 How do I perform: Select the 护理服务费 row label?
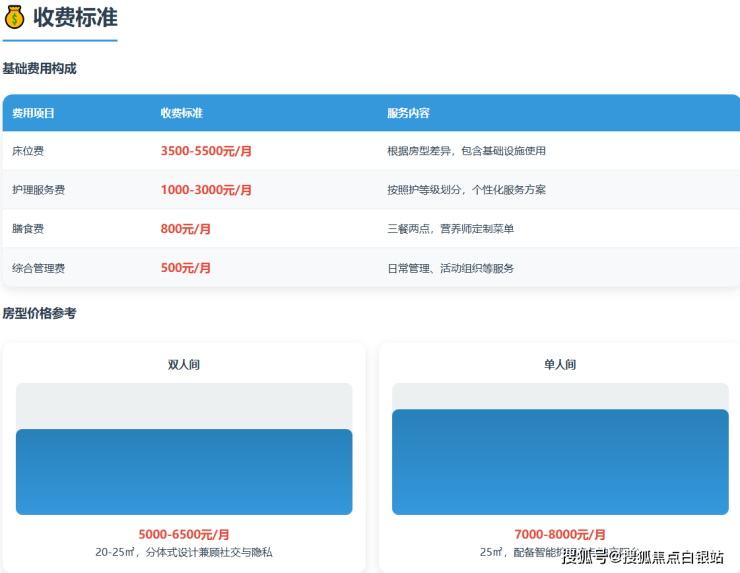(38, 190)
